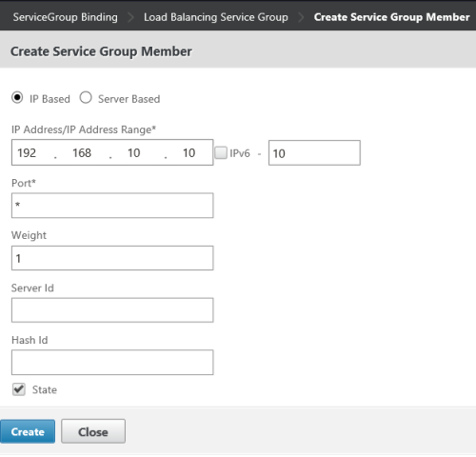Image resolution: width=476 pixels, height=457 pixels.
Task: Click the Close button
Action: (x=93, y=431)
